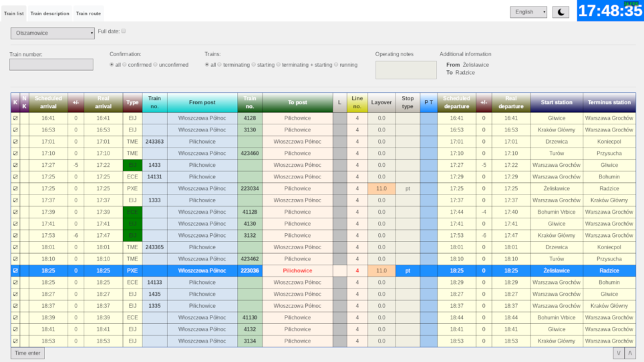
Task: Click the From post column header
Action: tap(202, 102)
